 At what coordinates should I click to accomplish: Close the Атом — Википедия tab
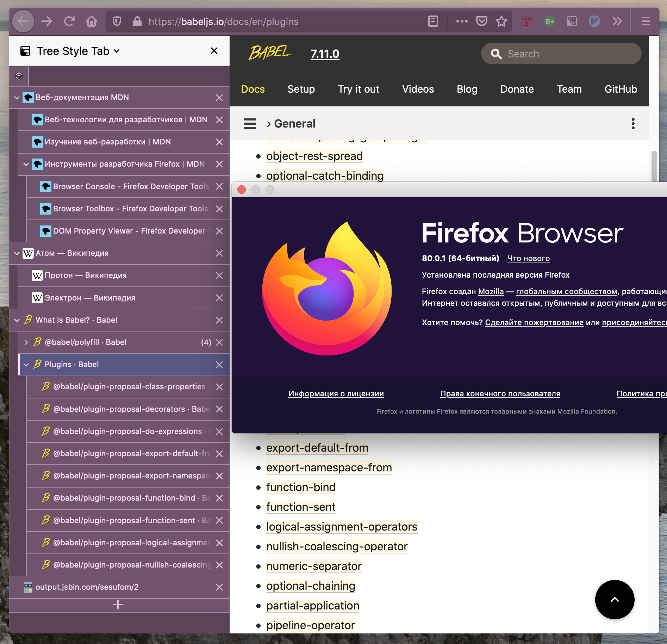pyautogui.click(x=219, y=253)
